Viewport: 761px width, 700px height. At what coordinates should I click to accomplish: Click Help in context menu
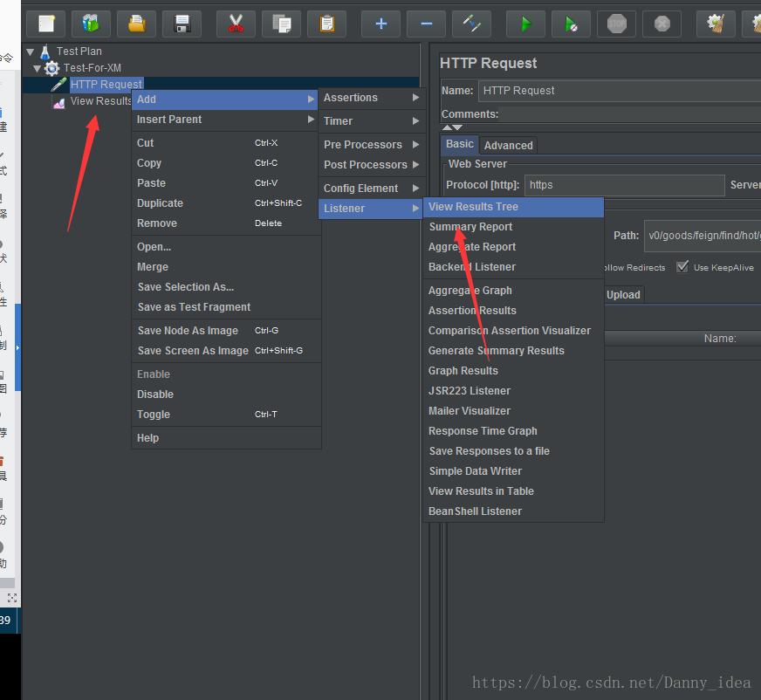pos(226,438)
